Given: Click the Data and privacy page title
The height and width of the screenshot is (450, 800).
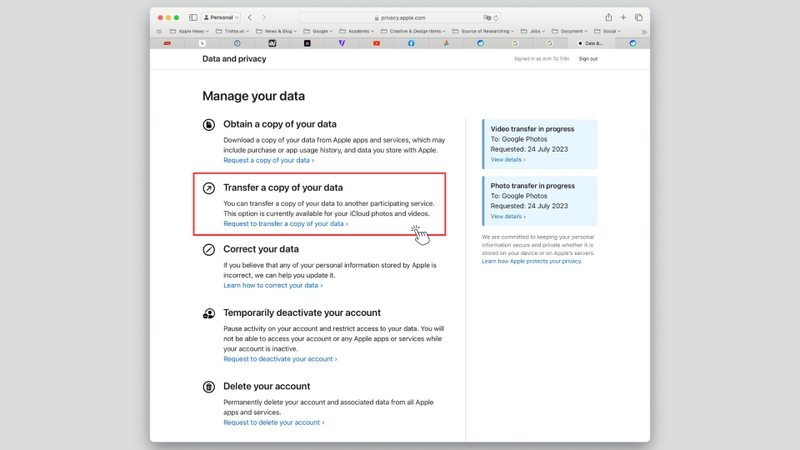Looking at the screenshot, I should tap(234, 59).
